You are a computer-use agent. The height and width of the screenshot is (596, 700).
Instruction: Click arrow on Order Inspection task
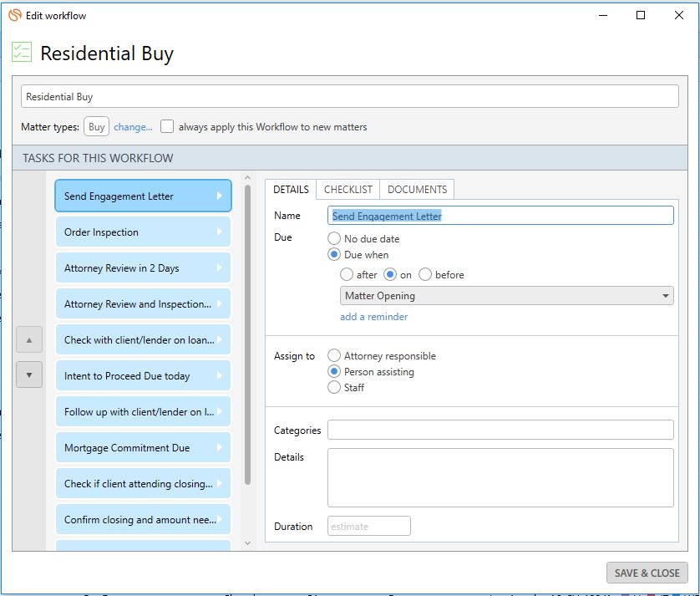(219, 232)
